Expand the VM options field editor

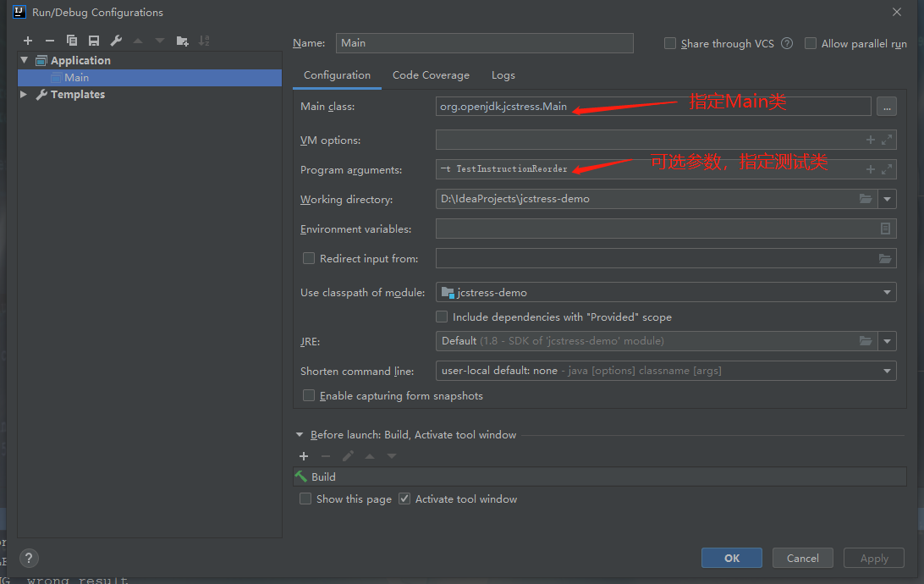(x=886, y=140)
